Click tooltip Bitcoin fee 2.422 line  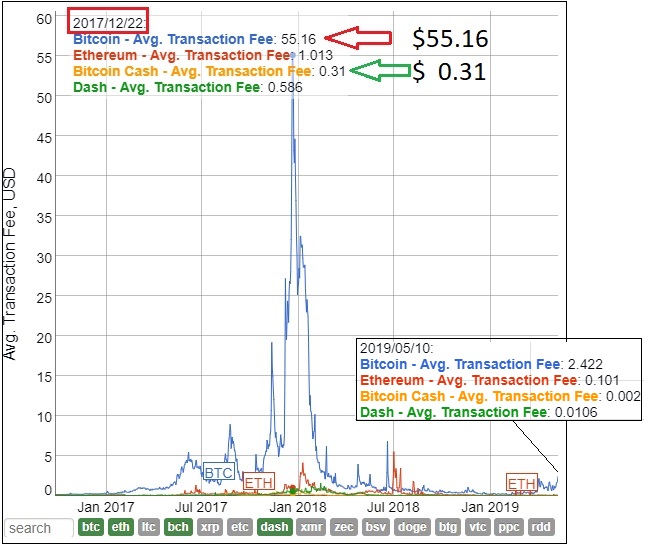click(x=481, y=364)
